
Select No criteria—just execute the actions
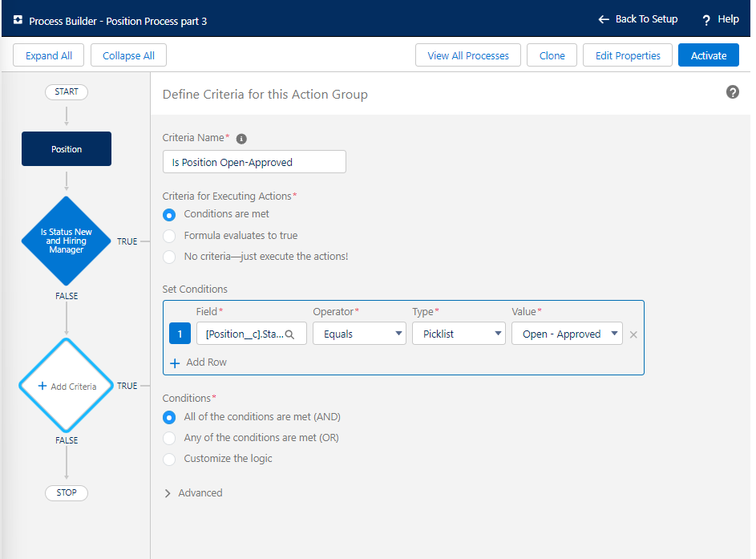(x=169, y=257)
